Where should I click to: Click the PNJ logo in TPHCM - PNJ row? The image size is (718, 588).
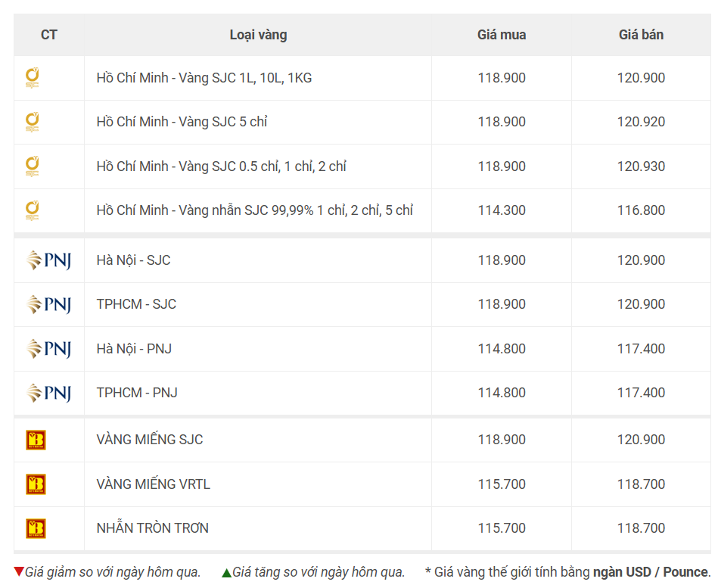coord(49,393)
